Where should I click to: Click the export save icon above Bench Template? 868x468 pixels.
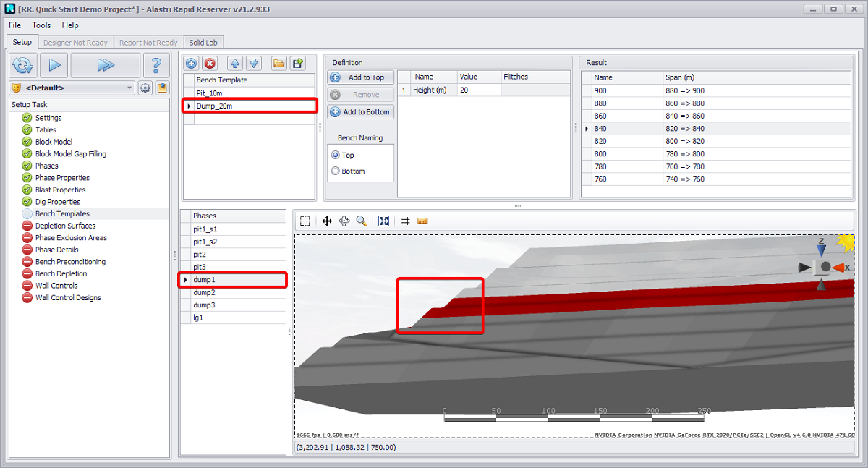tap(297, 64)
